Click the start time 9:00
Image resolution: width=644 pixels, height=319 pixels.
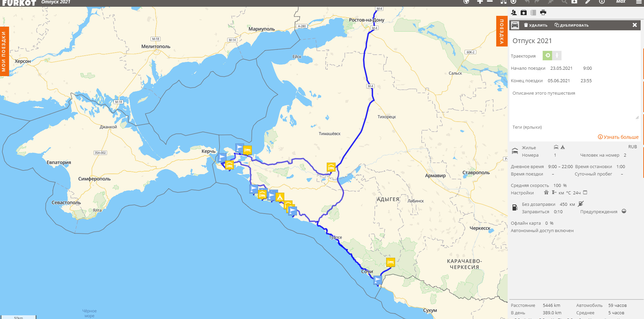click(x=587, y=68)
